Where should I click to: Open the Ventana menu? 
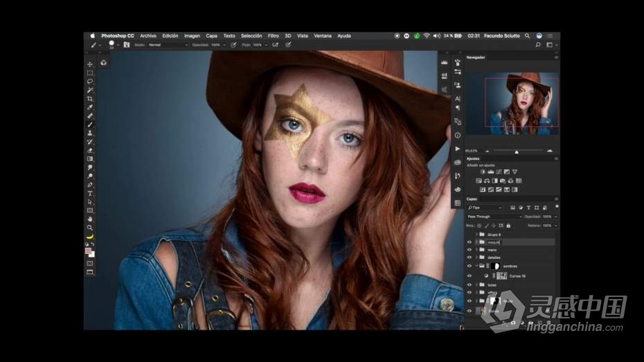click(x=323, y=36)
